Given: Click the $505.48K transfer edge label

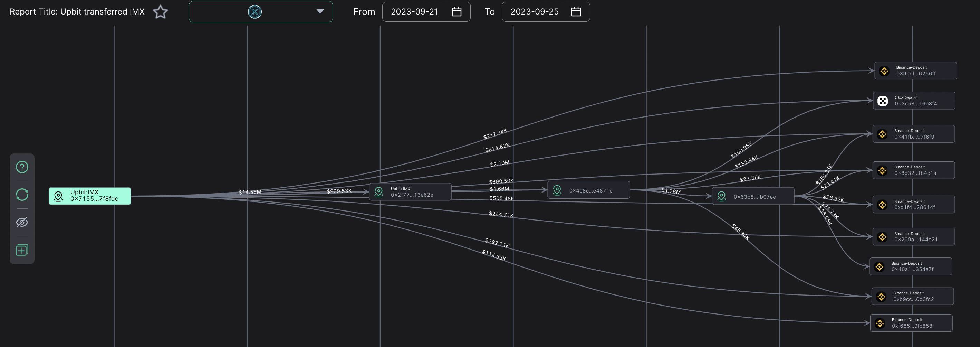Looking at the screenshot, I should click(501, 198).
